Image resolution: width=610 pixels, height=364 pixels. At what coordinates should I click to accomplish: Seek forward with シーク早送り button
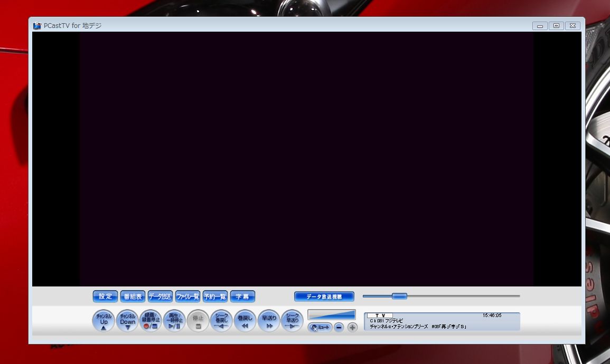click(x=292, y=321)
